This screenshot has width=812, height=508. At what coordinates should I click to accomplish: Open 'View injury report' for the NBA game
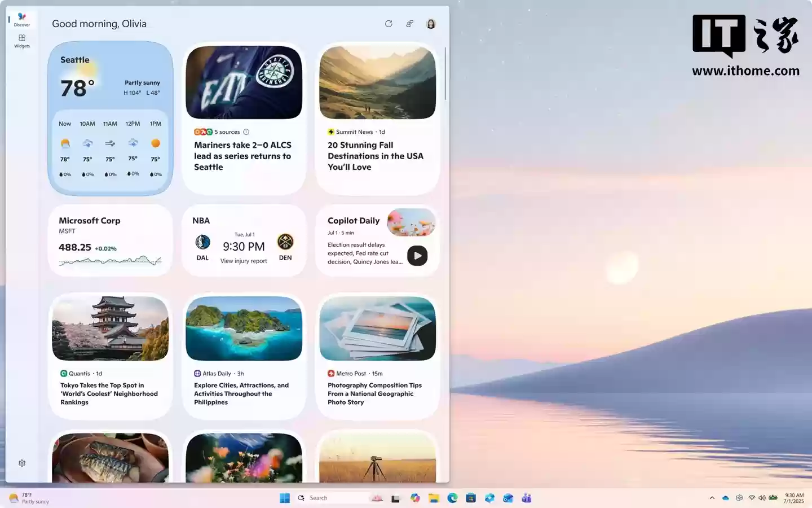pos(244,261)
